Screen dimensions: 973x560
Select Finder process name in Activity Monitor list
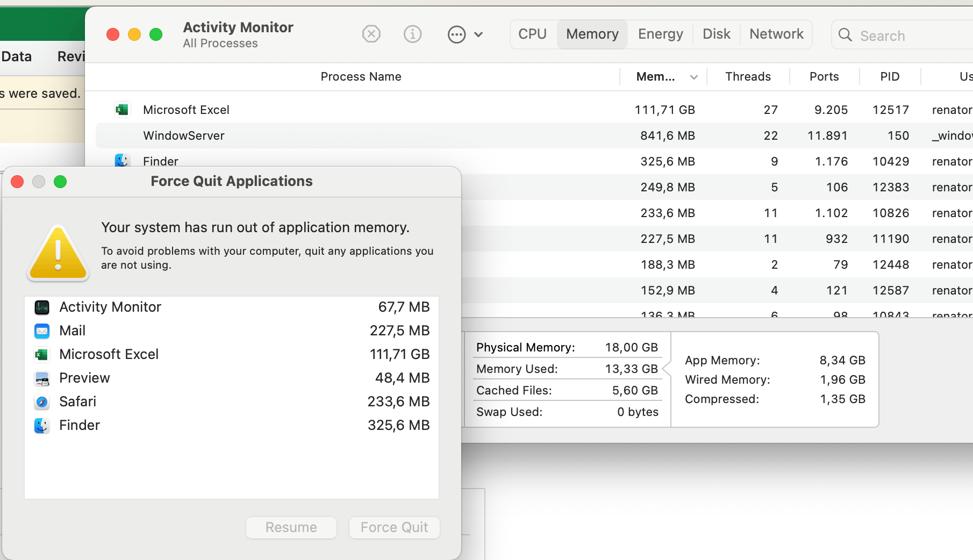160,161
